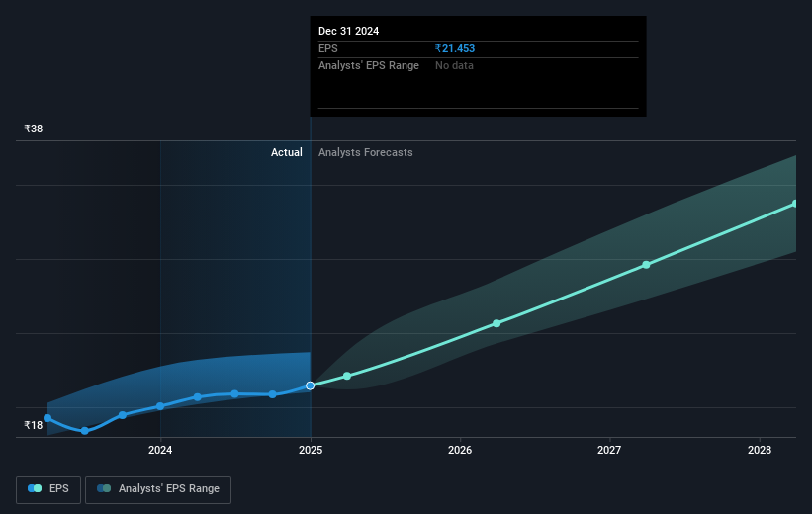The image size is (812, 514).
Task: Click the 2026 x-axis label
Action: [460, 450]
